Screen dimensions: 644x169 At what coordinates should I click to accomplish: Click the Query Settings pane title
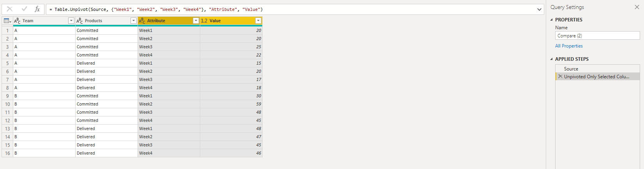click(567, 7)
